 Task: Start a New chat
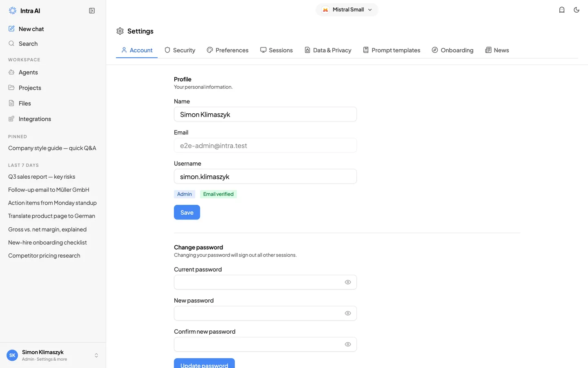click(53, 29)
